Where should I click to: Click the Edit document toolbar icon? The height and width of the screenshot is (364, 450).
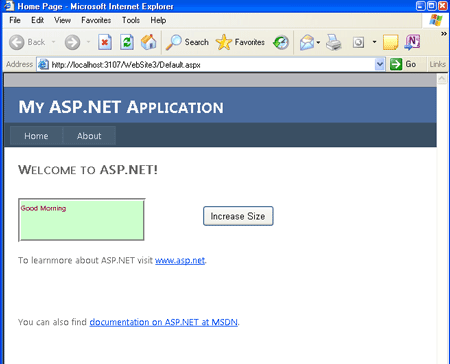tap(358, 42)
